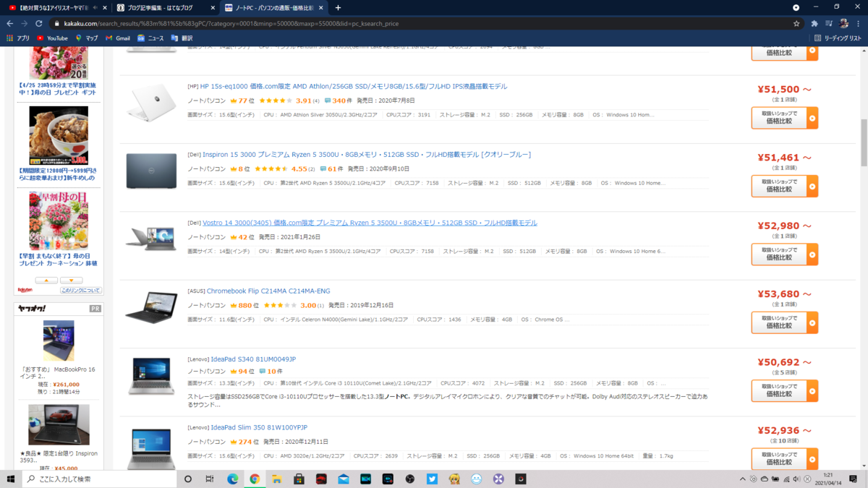This screenshot has width=868, height=488.
Task: Click the Chromebook Flip product thumbnail
Action: (x=151, y=307)
